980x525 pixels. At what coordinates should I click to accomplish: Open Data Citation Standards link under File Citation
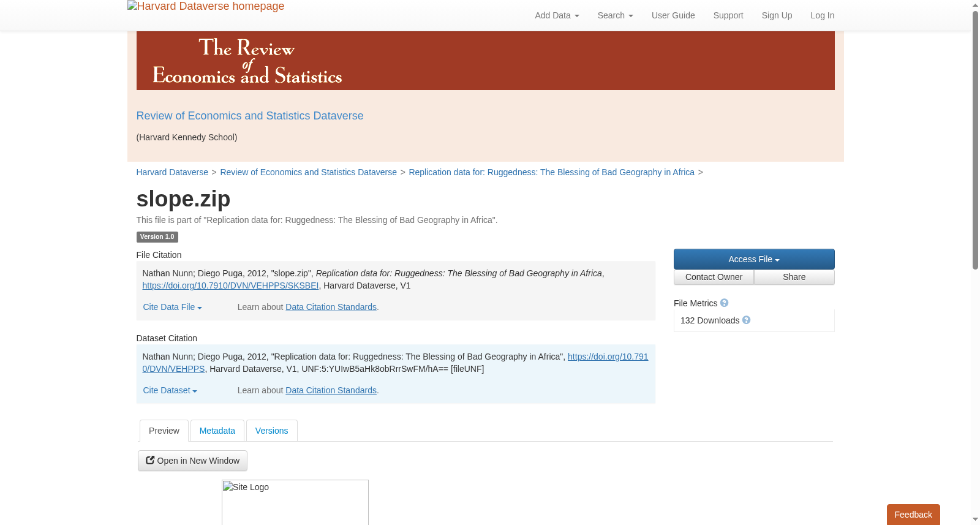click(x=331, y=307)
